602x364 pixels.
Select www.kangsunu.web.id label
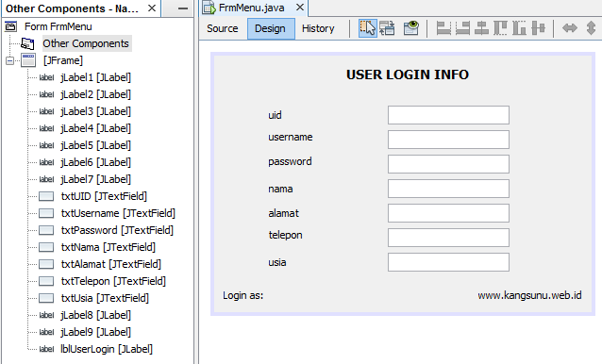[x=529, y=295]
